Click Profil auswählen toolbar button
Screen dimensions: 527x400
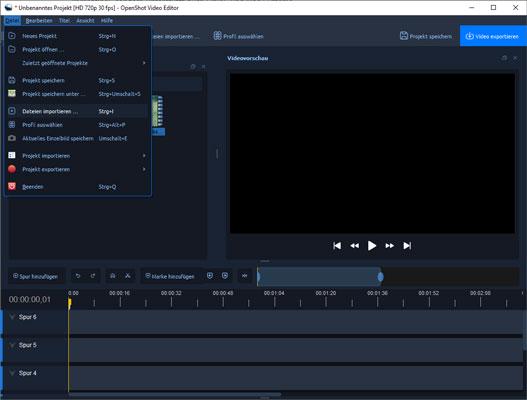(x=239, y=36)
